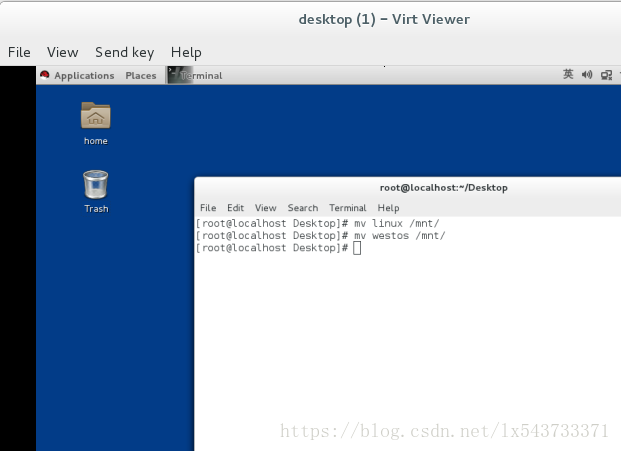The height and width of the screenshot is (451, 621).
Task: Open Virt Viewer Send key menu
Action: 124,53
